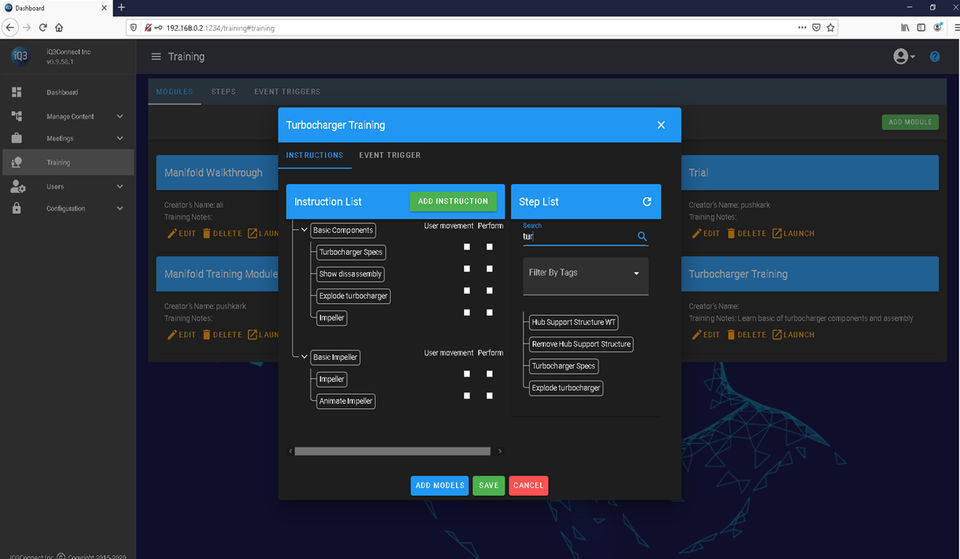Click the Training sidebar icon
Image resolution: width=960 pixels, height=559 pixels.
[x=17, y=162]
